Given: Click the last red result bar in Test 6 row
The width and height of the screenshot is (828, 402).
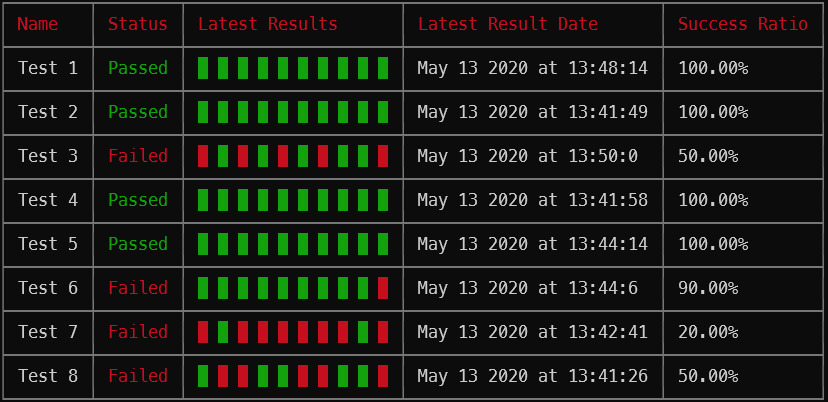Looking at the screenshot, I should click(383, 288).
